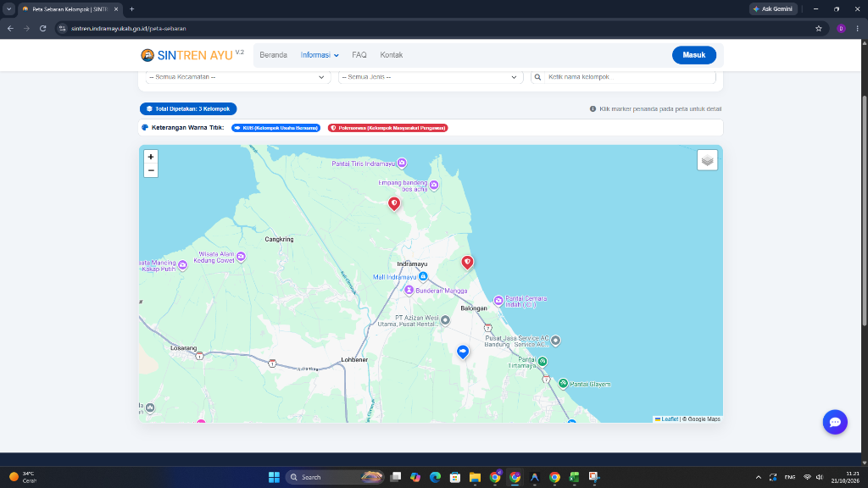Open File Explorer from the taskbar
The image size is (868, 488).
tap(475, 477)
